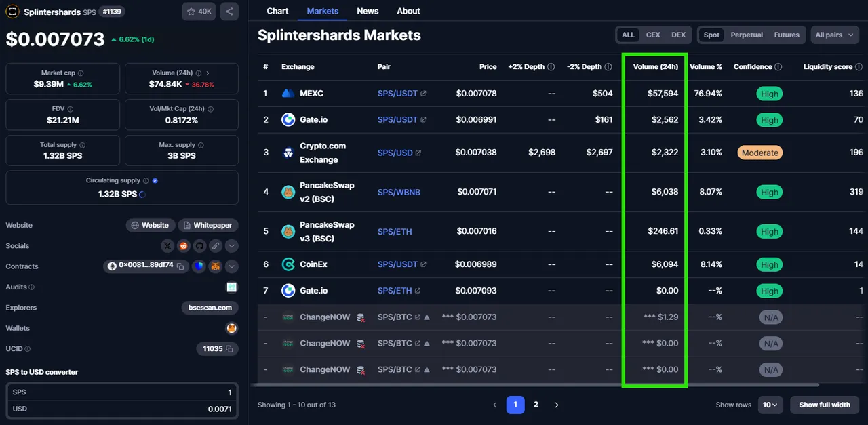Open the Reddit social icon
Screen dimensions: 868x425
[x=183, y=246]
